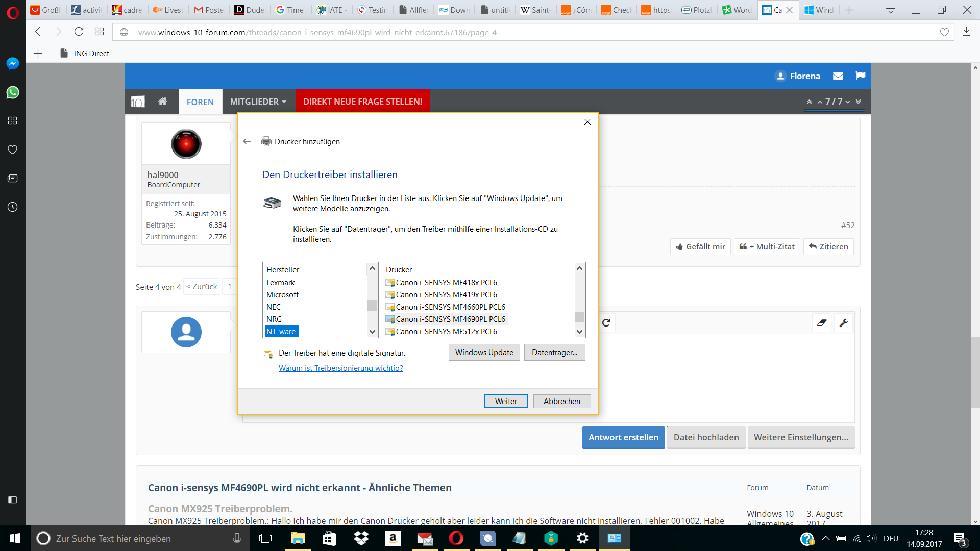Click forum home icon
This screenshot has height=551, width=980.
coord(162,101)
